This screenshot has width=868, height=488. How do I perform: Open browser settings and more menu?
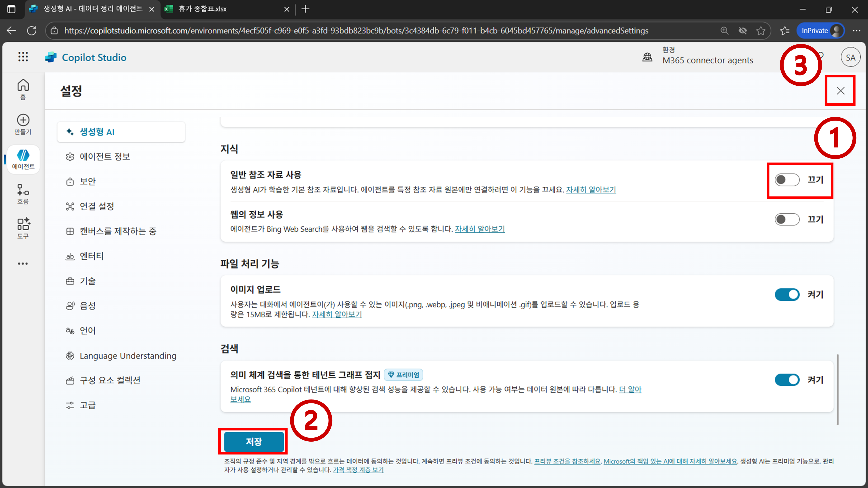[x=856, y=31]
